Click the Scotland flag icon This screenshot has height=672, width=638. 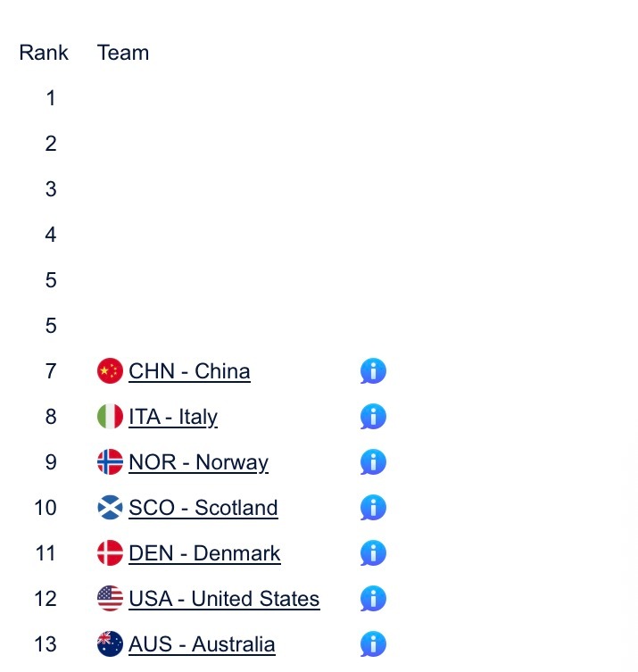[110, 508]
